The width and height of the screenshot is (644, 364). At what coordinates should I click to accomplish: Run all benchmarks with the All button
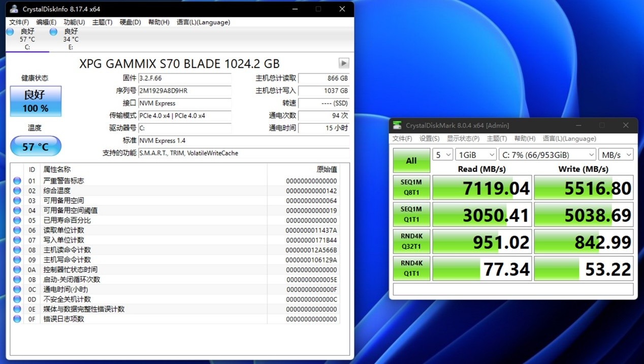click(411, 161)
